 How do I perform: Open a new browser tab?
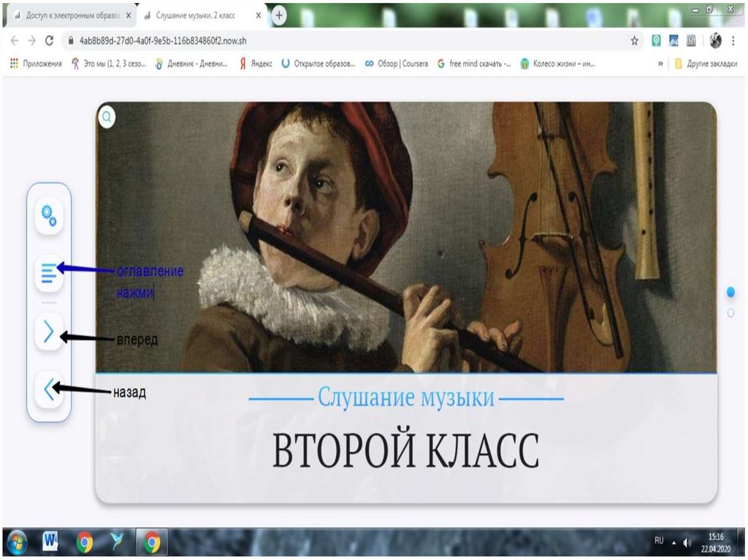(x=278, y=15)
